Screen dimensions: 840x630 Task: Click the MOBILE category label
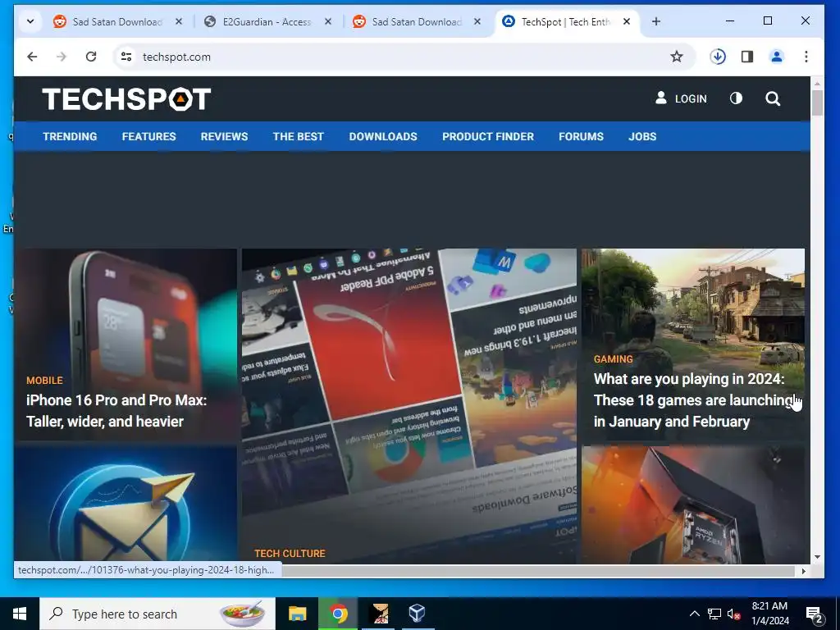click(44, 381)
